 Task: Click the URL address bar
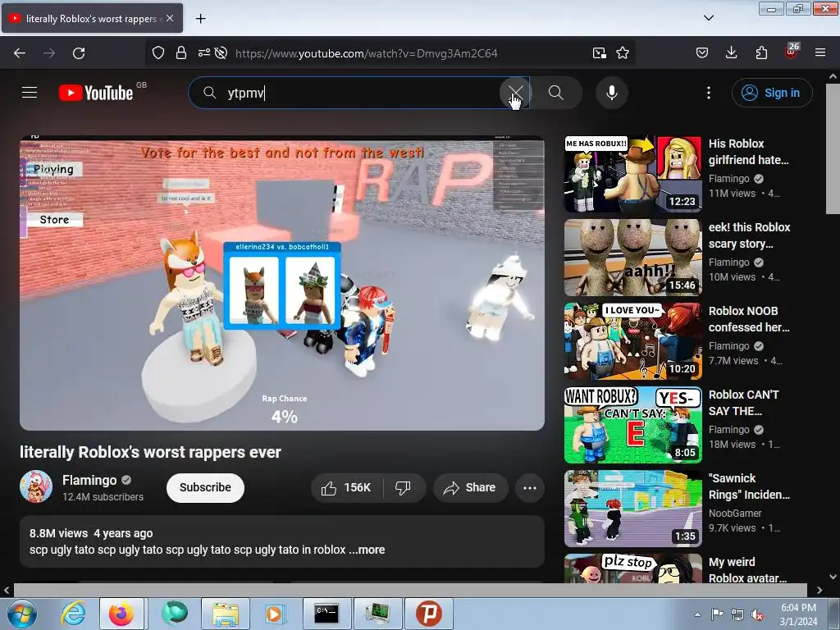[x=367, y=53]
